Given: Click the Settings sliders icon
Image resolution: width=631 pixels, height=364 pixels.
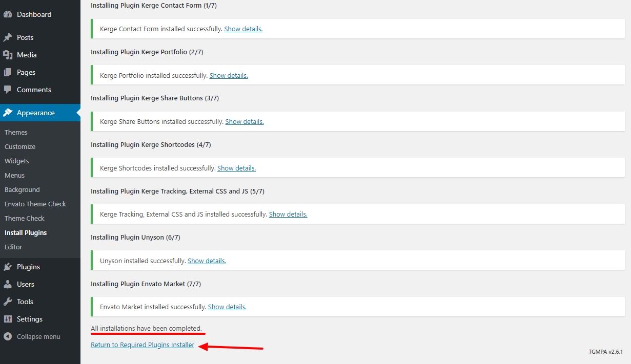Looking at the screenshot, I should click(x=8, y=319).
